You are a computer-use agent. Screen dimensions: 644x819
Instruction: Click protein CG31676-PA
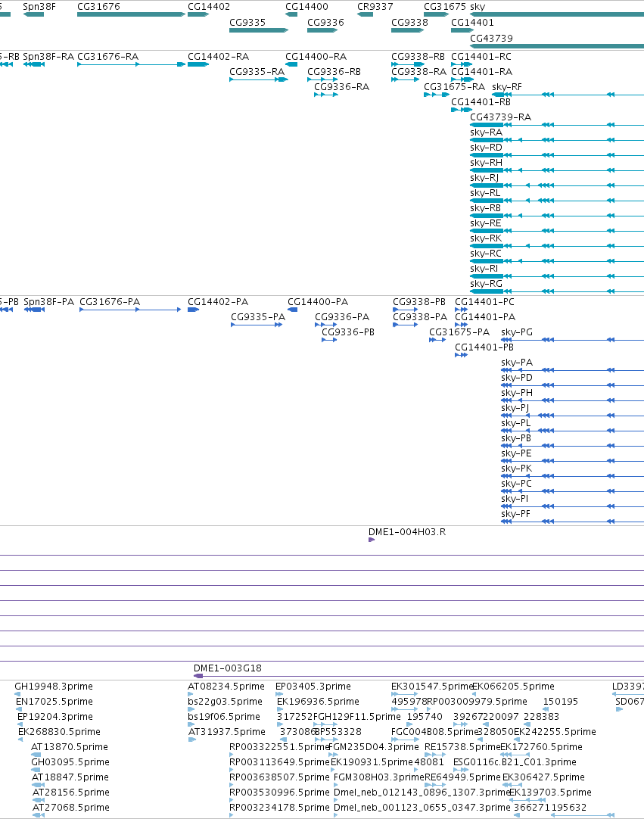tap(110, 302)
